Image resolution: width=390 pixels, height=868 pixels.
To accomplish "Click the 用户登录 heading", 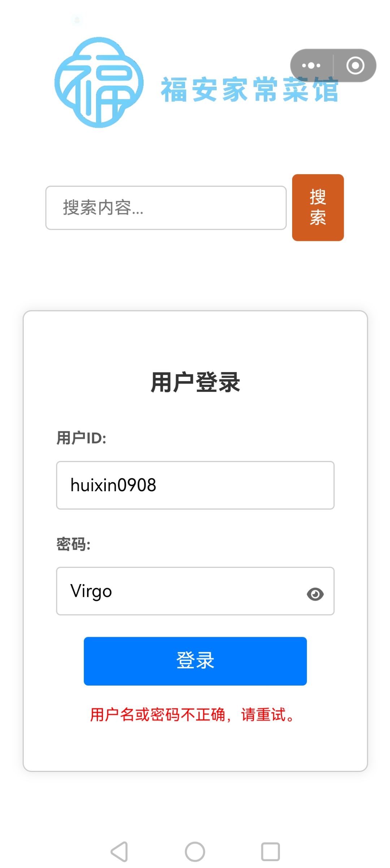I will pos(195,383).
